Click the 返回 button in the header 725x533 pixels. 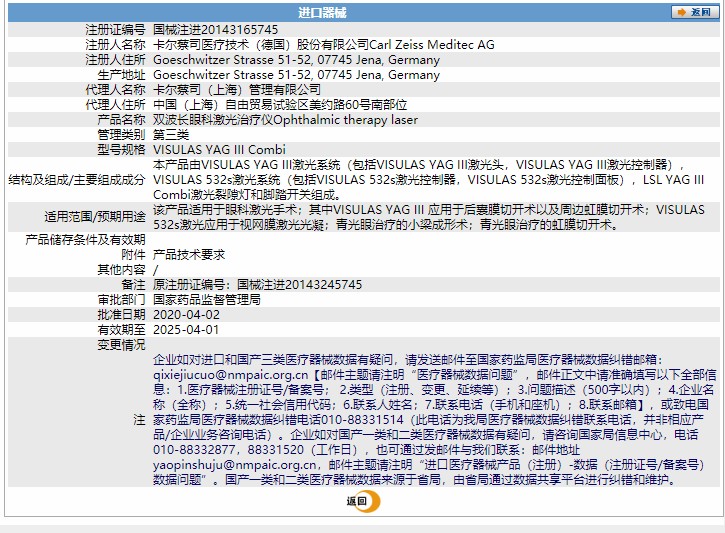point(694,12)
